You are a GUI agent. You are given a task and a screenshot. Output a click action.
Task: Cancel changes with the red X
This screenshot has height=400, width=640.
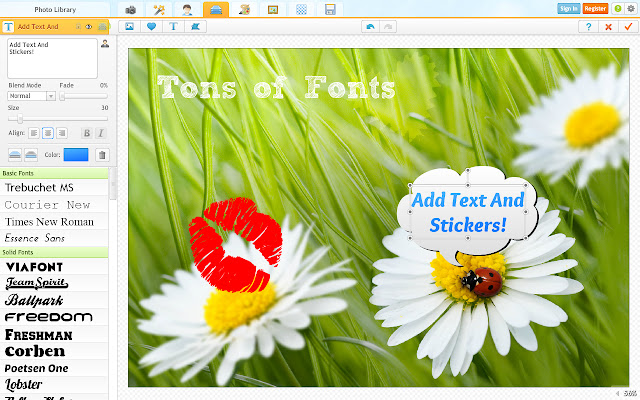609,27
